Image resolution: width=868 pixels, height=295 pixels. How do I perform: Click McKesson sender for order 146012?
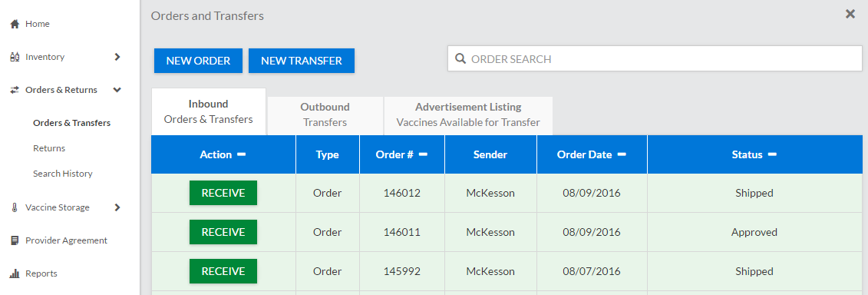490,194
